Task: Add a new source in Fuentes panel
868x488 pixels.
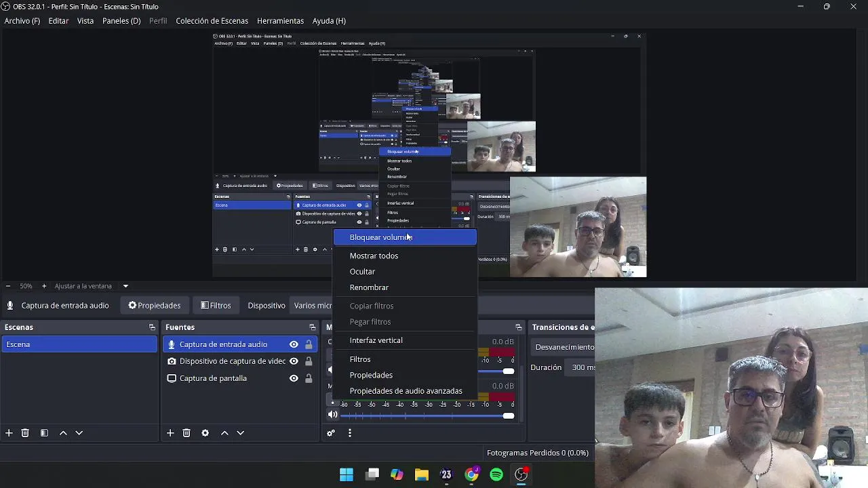Action: point(170,433)
